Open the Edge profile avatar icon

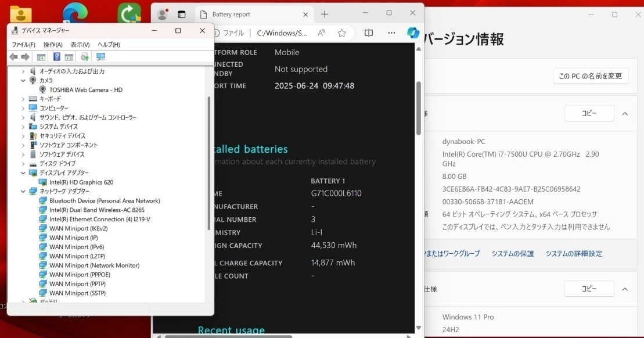pyautogui.click(x=163, y=15)
